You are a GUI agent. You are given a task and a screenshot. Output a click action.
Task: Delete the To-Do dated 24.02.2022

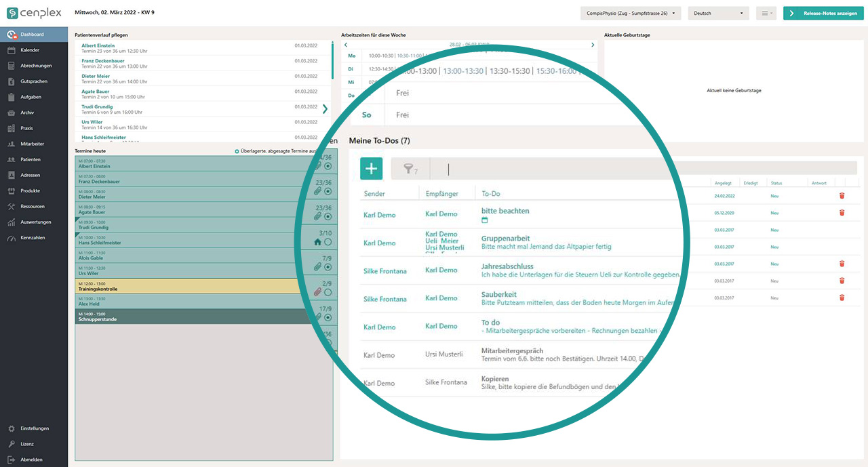[x=842, y=196]
